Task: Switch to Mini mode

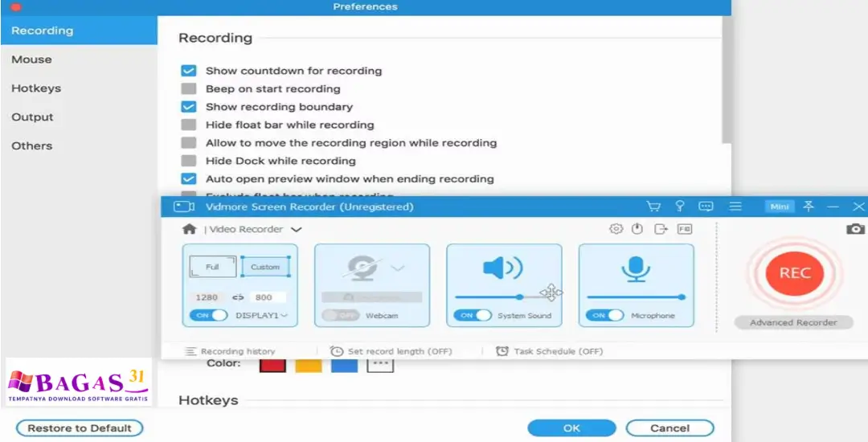Action: [780, 207]
